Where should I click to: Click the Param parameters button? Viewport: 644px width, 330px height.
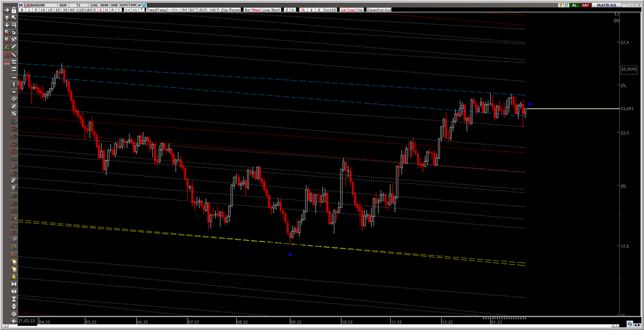pyautogui.click(x=235, y=10)
